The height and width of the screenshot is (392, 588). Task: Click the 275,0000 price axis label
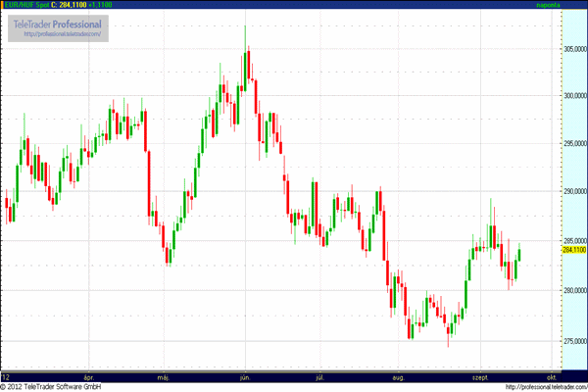575,341
